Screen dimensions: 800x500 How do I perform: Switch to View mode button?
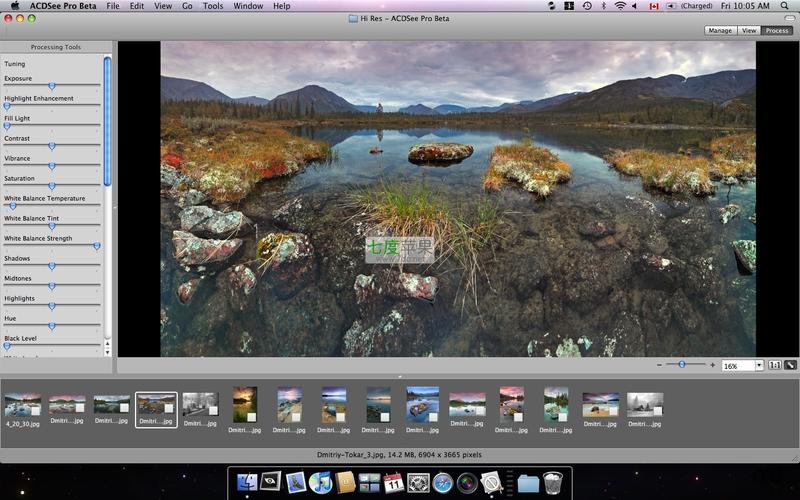click(x=748, y=31)
